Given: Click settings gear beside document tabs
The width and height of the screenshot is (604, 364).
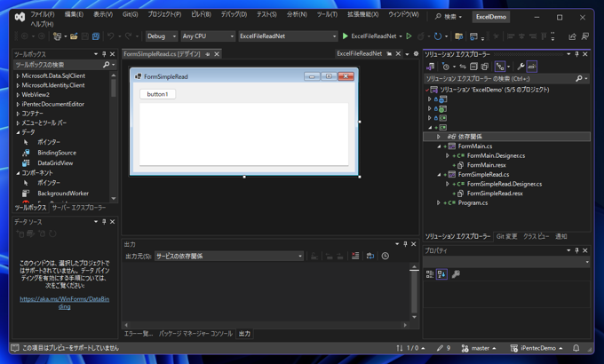Looking at the screenshot, I should point(416,54).
